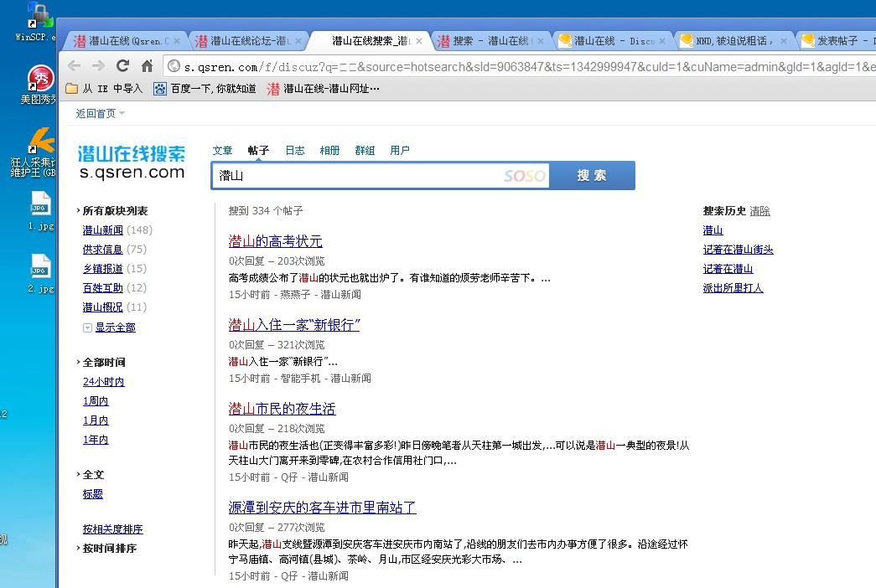This screenshot has width=876, height=588.
Task: Click the browser Forward arrow
Action: click(x=98, y=66)
